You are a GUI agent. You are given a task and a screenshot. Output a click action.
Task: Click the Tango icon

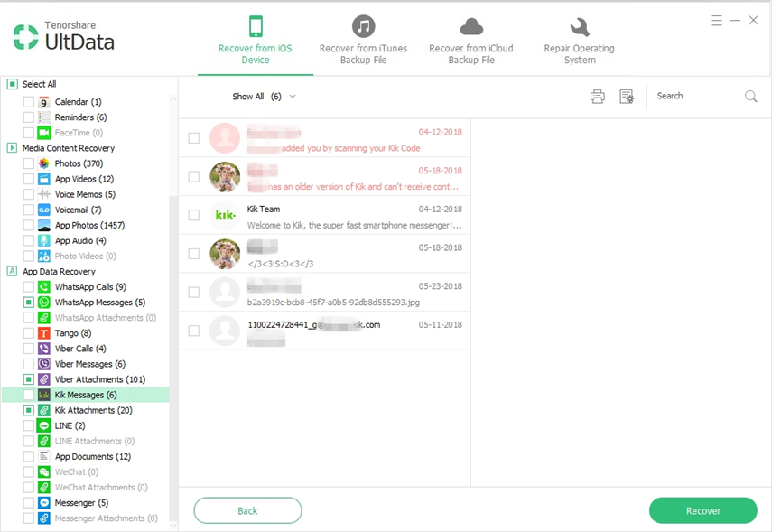tap(44, 333)
